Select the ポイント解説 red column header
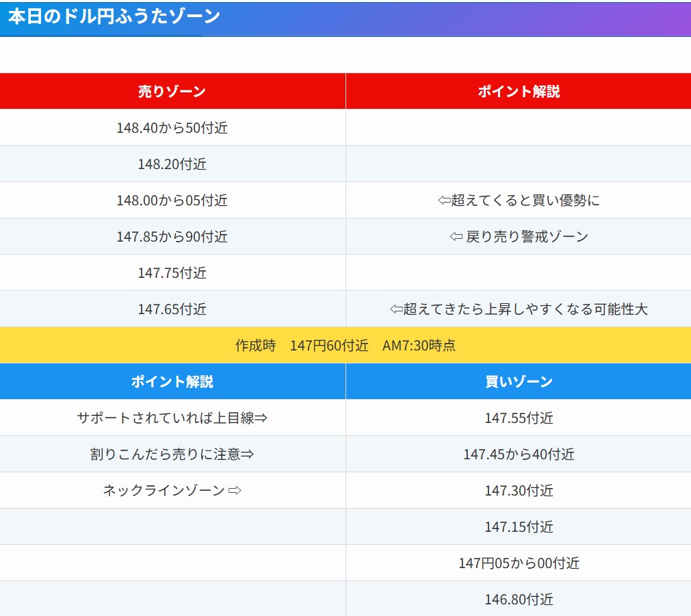The width and height of the screenshot is (691, 616). (x=518, y=91)
